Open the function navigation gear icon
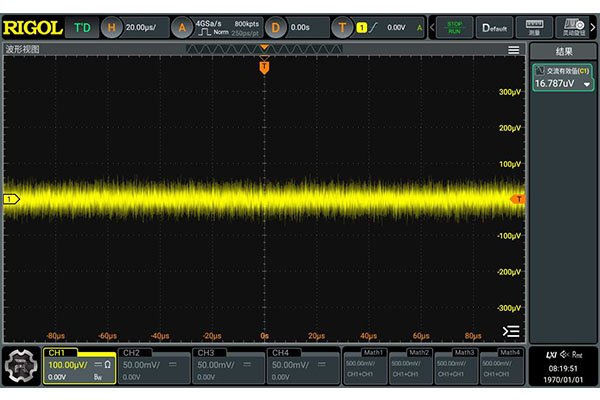 coord(21,367)
